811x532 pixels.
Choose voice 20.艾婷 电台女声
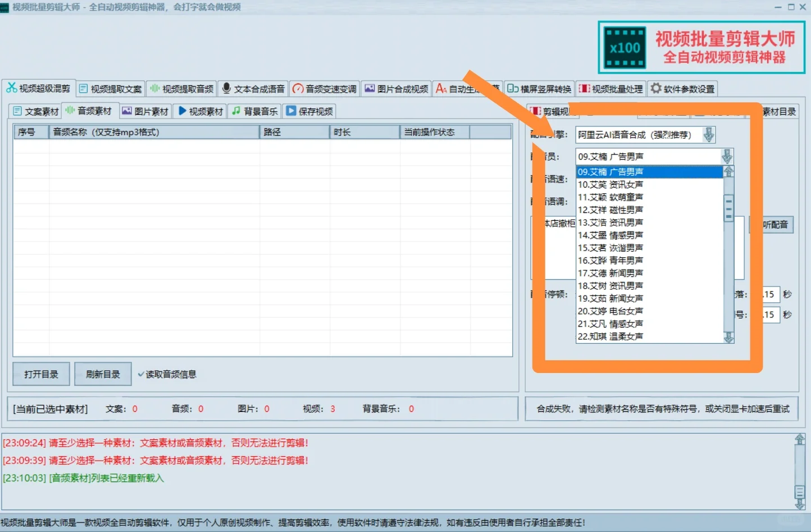[x=650, y=311]
